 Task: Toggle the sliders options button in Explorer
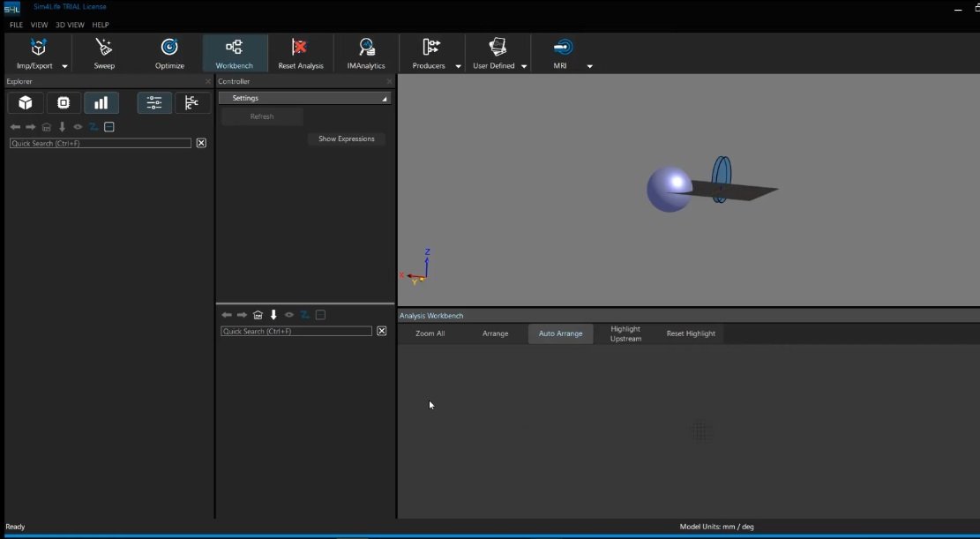[154, 103]
